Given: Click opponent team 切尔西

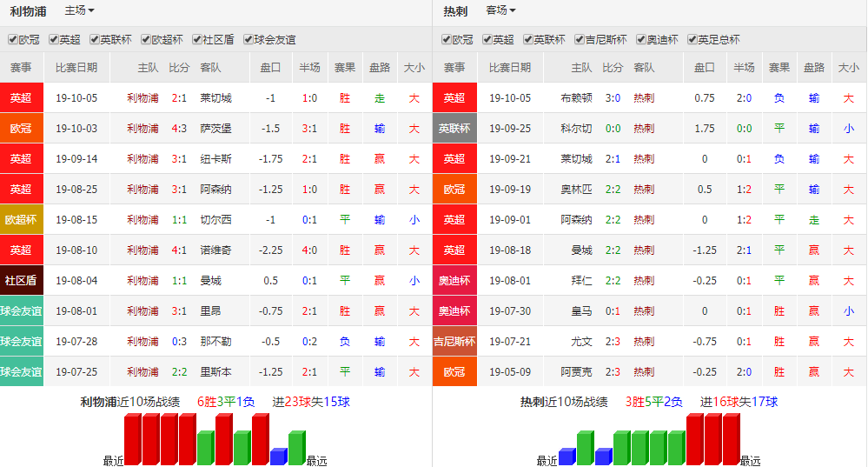Looking at the screenshot, I should tap(215, 220).
